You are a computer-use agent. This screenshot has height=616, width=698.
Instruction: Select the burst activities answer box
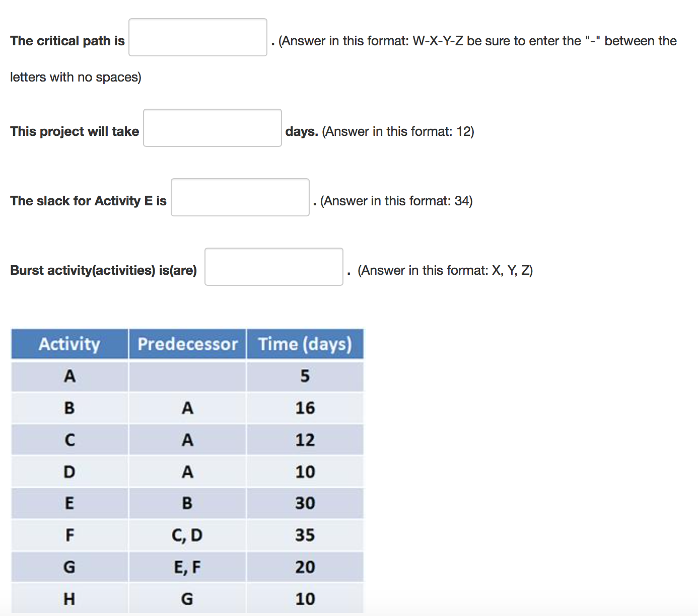273,267
